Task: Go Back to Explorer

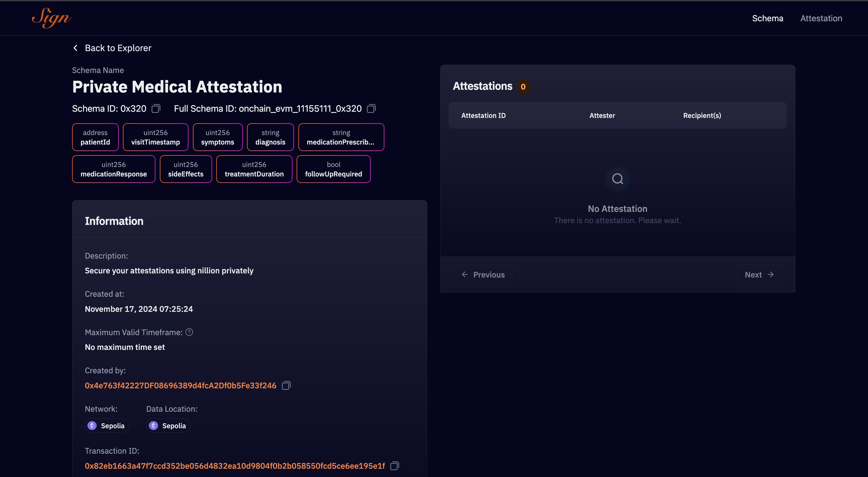Action: tap(118, 48)
